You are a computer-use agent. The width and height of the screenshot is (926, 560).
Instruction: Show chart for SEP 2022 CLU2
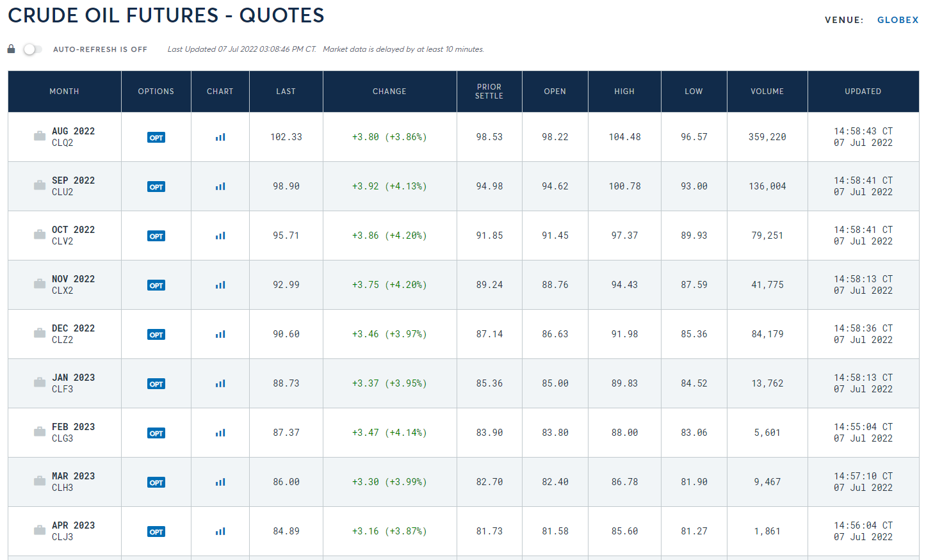coord(220,186)
